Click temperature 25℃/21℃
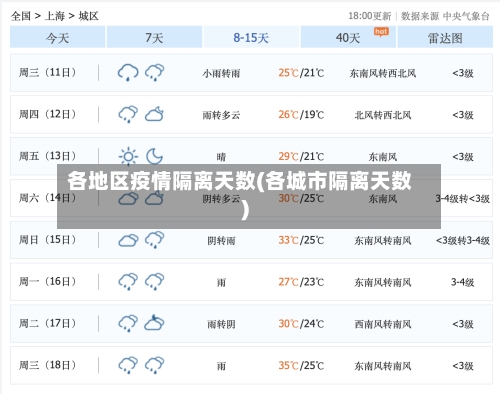Viewport: 500px width, 394px height. 301,73
